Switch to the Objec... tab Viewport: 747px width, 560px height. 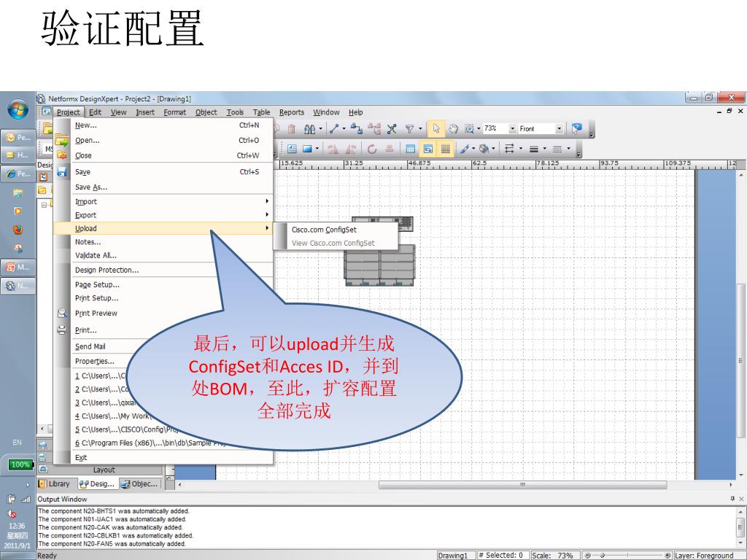click(139, 484)
